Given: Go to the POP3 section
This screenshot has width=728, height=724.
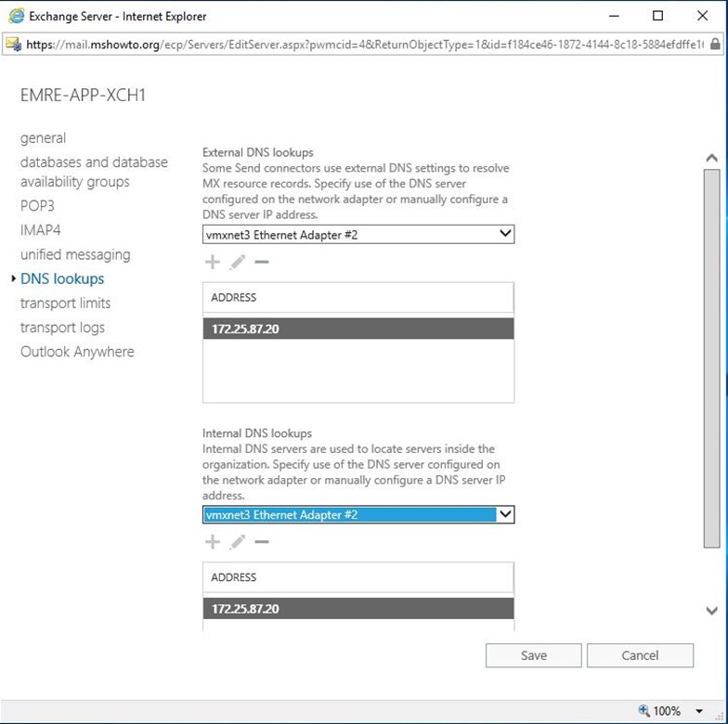Looking at the screenshot, I should point(37,206).
